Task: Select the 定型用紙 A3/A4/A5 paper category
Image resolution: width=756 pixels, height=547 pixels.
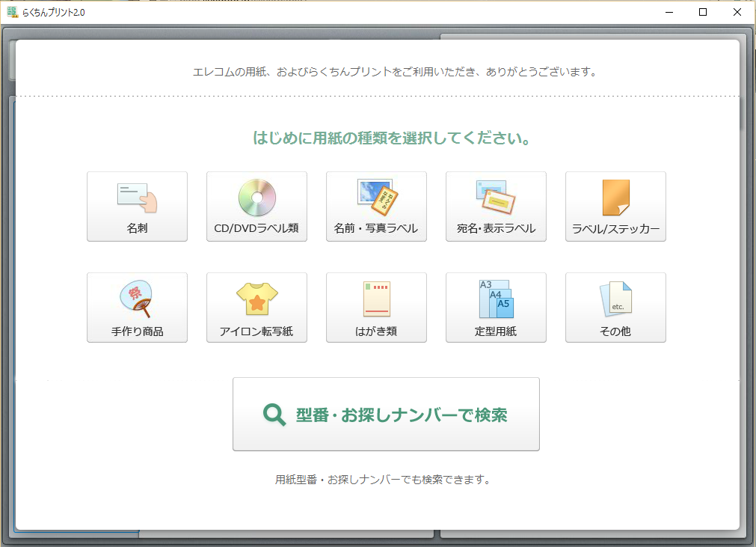Action: [496, 308]
